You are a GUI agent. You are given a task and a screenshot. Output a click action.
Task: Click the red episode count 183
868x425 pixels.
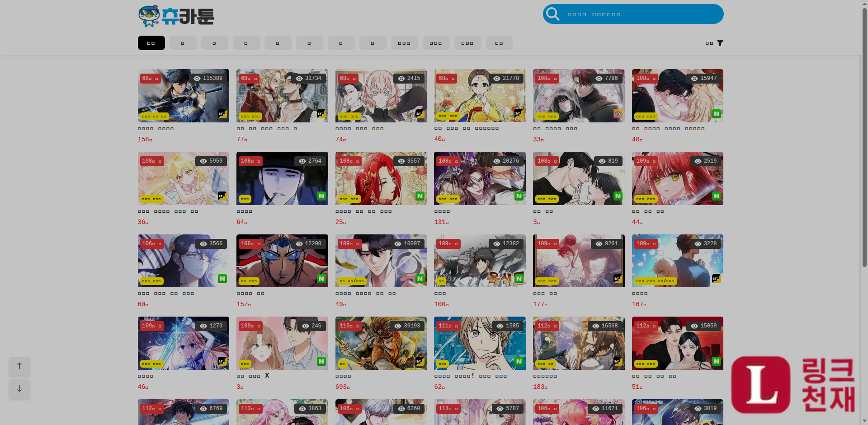point(540,387)
